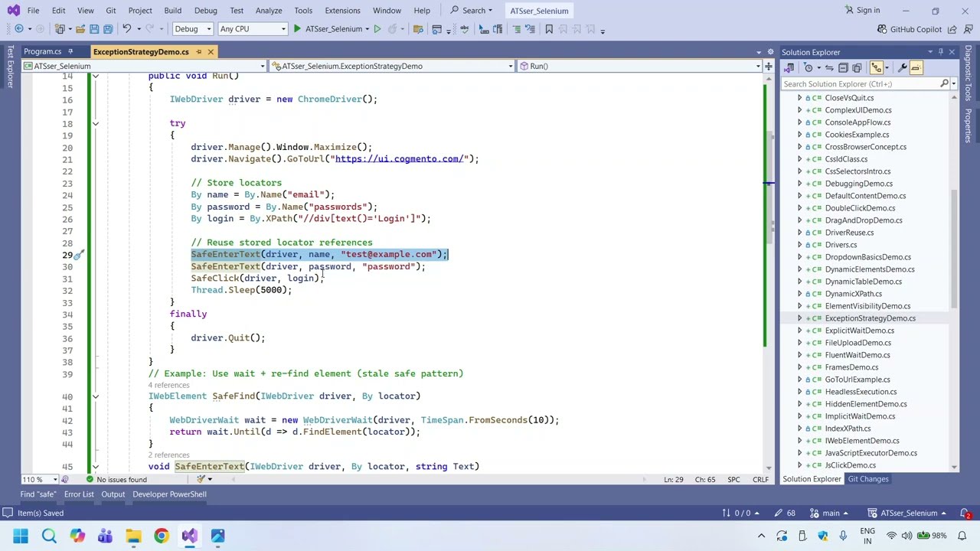This screenshot has height=551, width=980.
Task: Open the ATSser_Selenium.ExceptionStrategyDemo type dropdown
Action: coord(391,66)
